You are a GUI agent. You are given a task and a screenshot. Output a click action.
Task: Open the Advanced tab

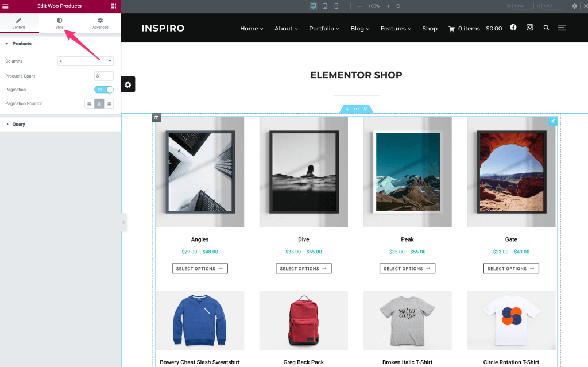click(100, 23)
